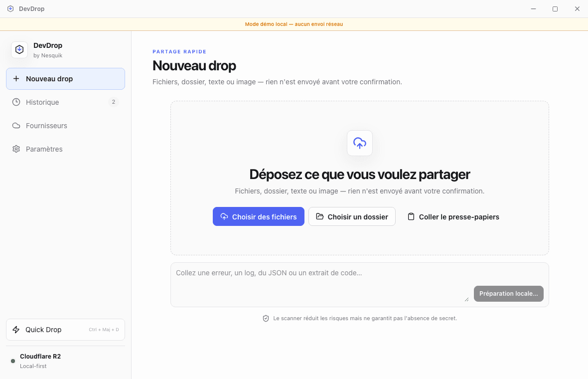Image resolution: width=588 pixels, height=379 pixels.
Task: Click the Choisir un dossier button
Action: [x=352, y=216]
